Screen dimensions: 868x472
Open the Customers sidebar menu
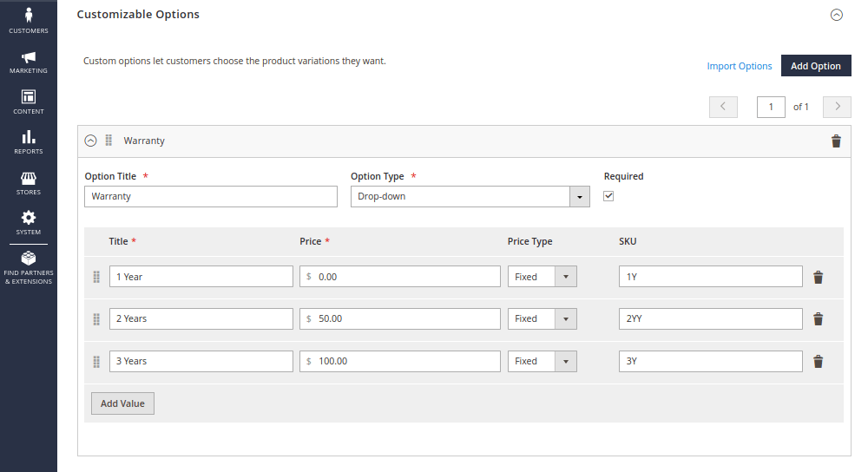(29, 21)
